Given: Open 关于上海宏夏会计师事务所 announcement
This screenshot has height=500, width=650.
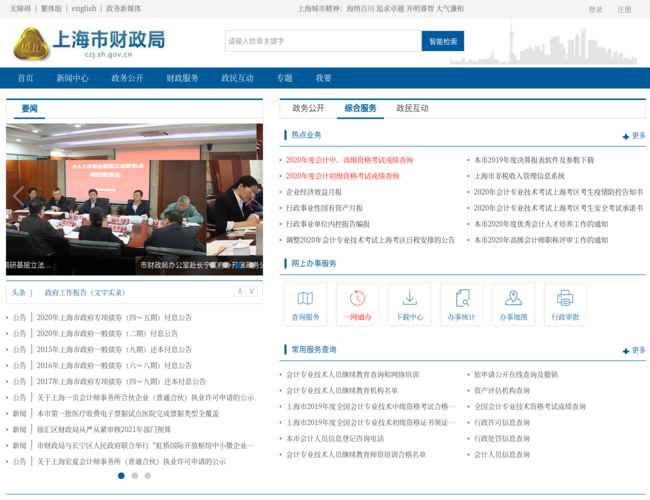Looking at the screenshot, I should click(131, 461).
